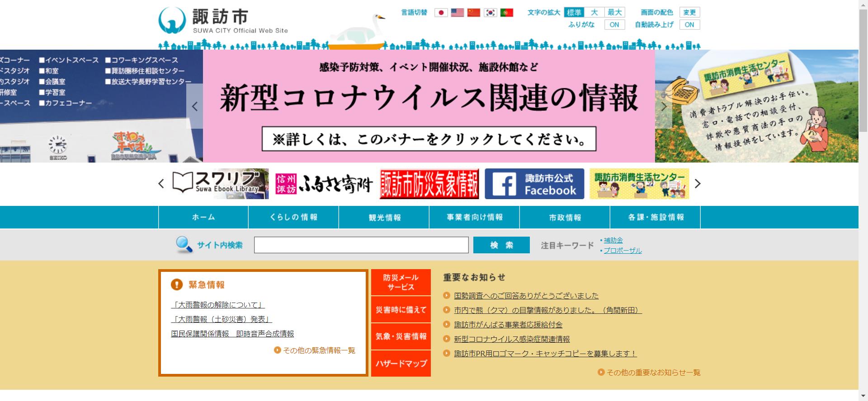Switch language to US English flag

coord(457,13)
